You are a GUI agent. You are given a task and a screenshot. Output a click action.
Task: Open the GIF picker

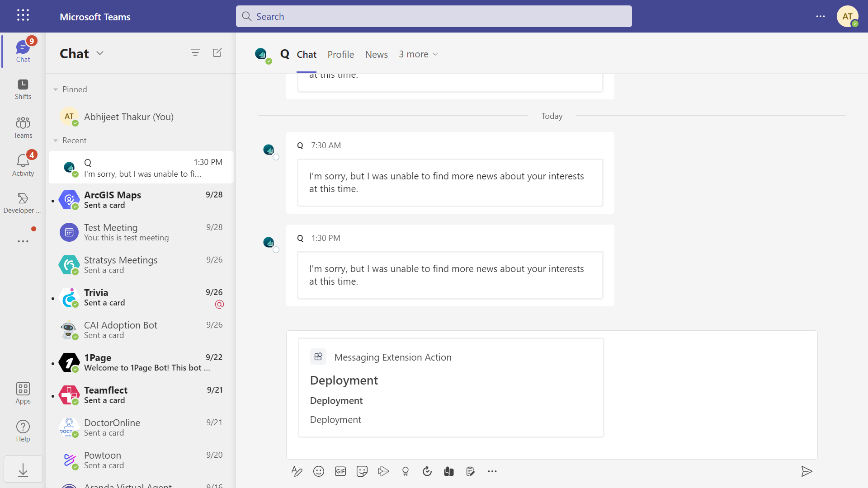[x=340, y=471]
